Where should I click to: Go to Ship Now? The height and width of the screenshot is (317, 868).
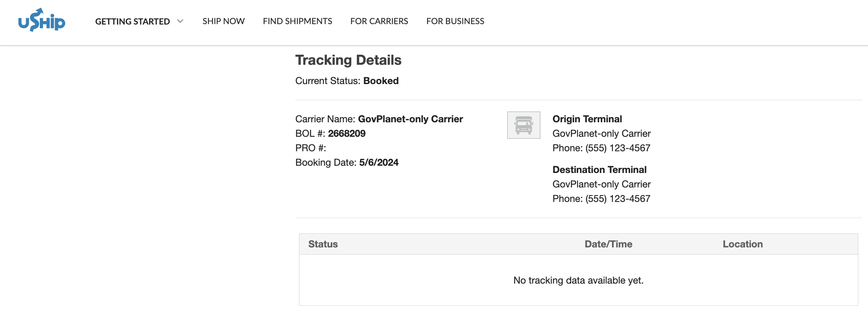tap(223, 21)
